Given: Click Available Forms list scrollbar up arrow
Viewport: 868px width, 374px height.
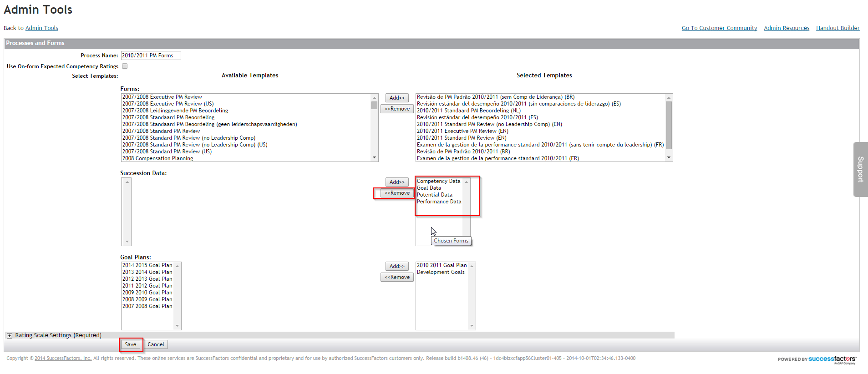Looking at the screenshot, I should click(x=375, y=97).
